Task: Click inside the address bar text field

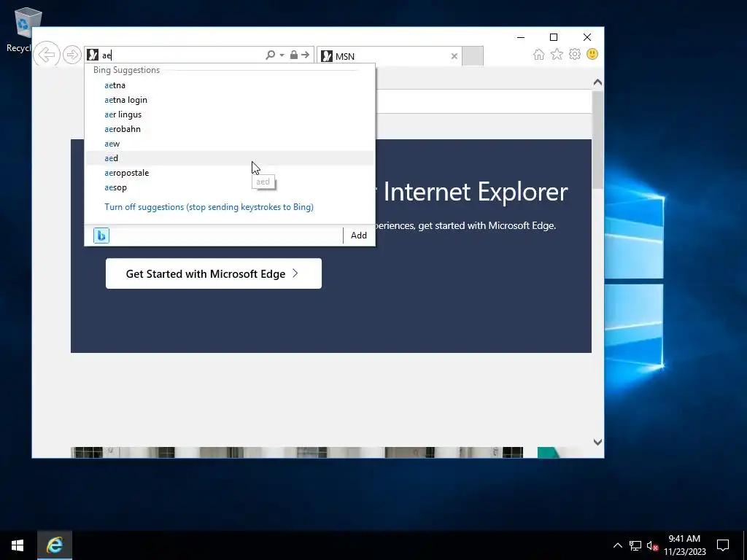Action: tap(183, 55)
